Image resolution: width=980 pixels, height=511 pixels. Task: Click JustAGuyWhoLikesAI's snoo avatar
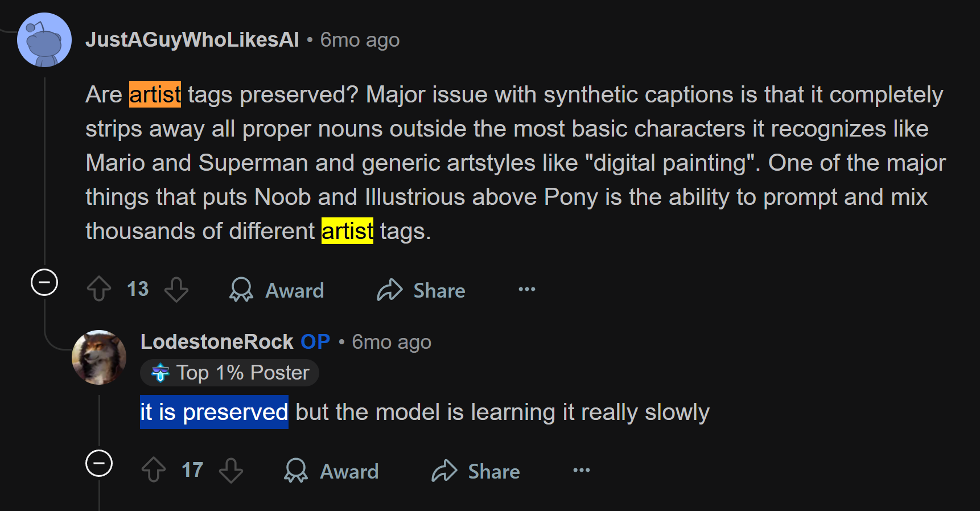[44, 40]
